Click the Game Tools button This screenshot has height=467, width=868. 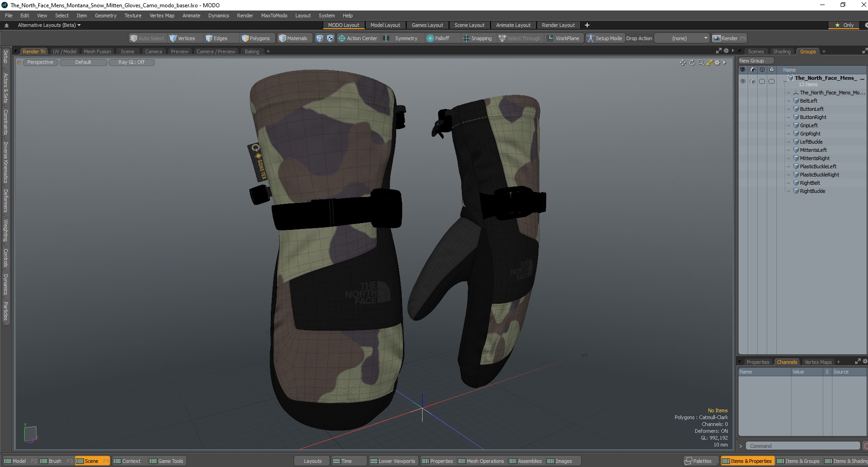pos(166,461)
